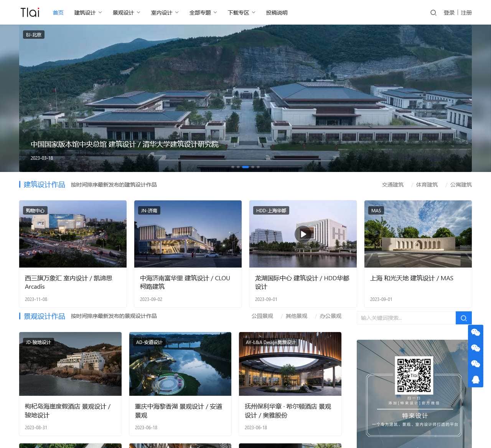Expand the 建筑设计 nav dropdown
Image resolution: width=491 pixels, height=448 pixels.
88,13
